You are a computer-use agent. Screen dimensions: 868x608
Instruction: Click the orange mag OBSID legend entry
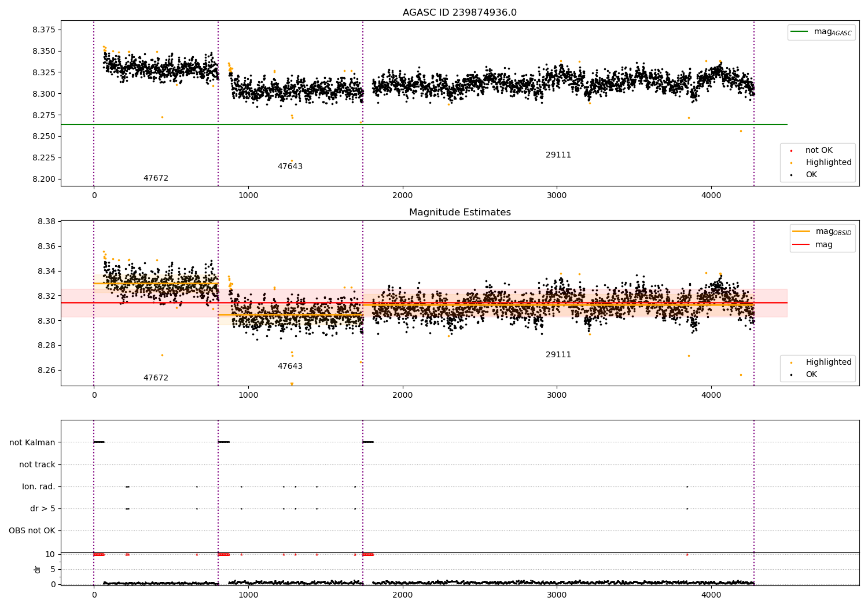pos(822,232)
